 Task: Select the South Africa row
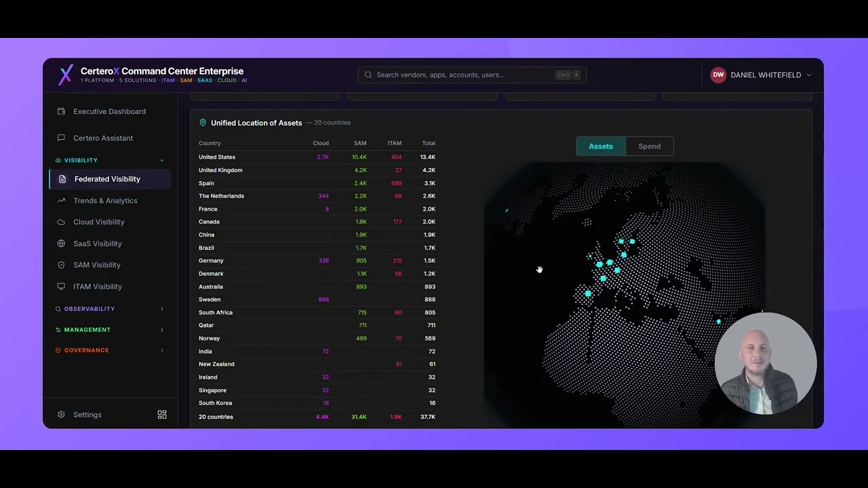[x=317, y=312]
